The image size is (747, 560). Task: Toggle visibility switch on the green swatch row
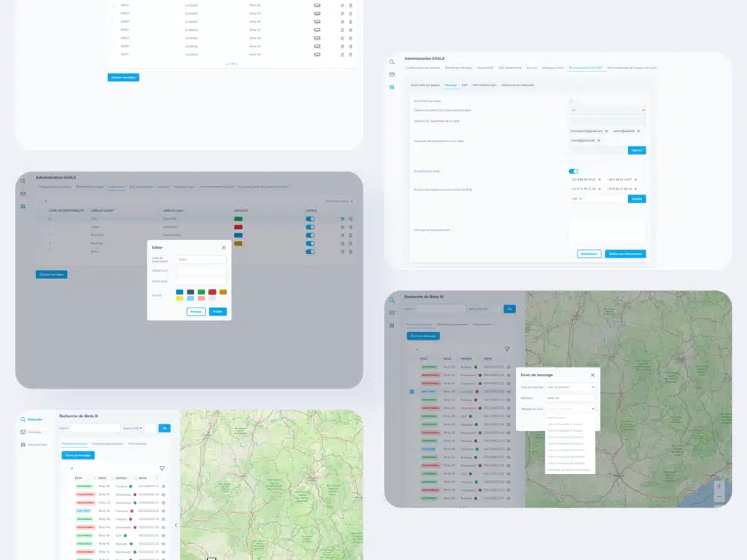(310, 219)
